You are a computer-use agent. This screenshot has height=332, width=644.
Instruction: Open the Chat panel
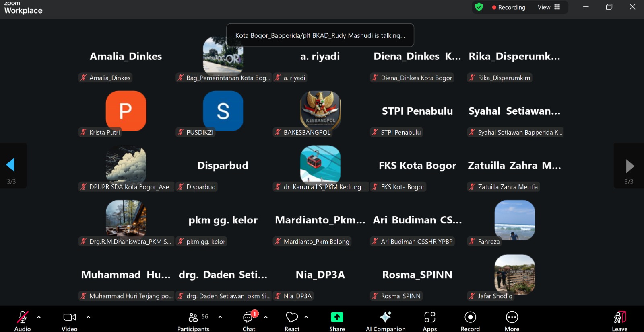(x=249, y=321)
